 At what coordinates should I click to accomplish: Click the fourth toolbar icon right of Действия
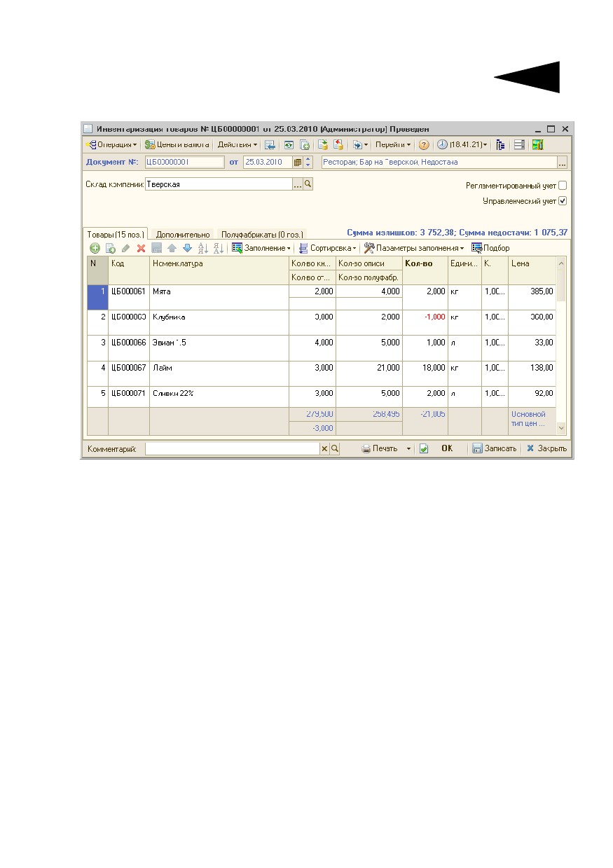coord(322,145)
